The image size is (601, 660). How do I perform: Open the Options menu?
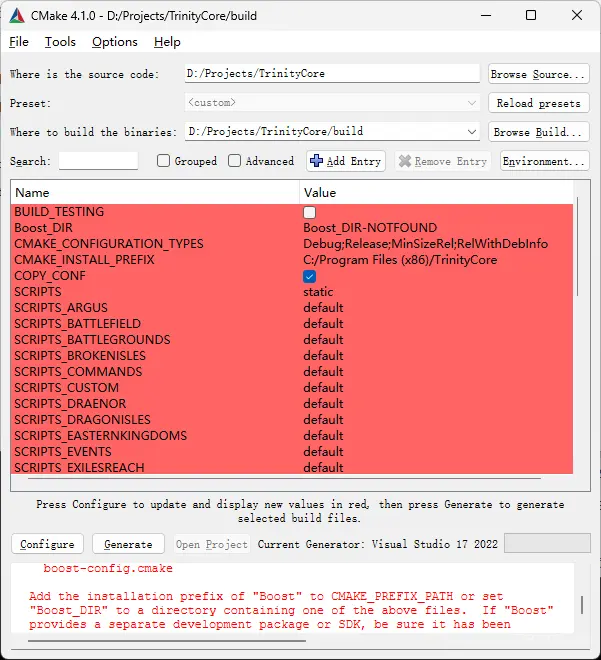point(115,42)
